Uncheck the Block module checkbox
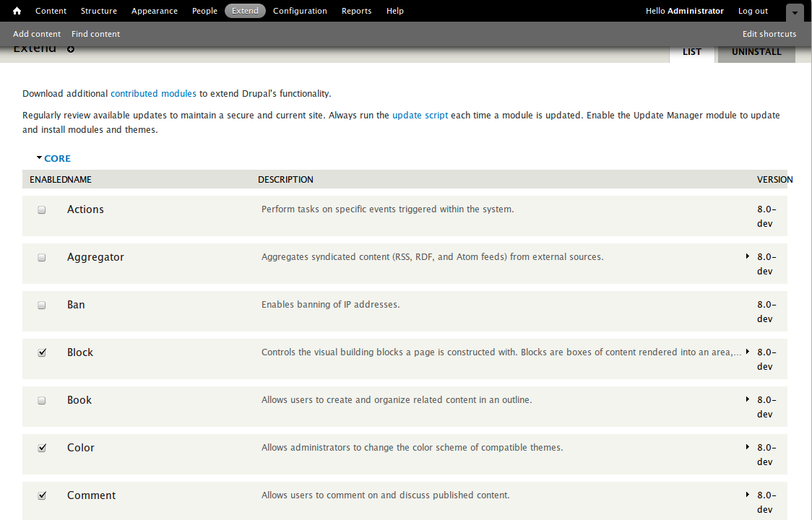The width and height of the screenshot is (812, 520). tap(42, 352)
